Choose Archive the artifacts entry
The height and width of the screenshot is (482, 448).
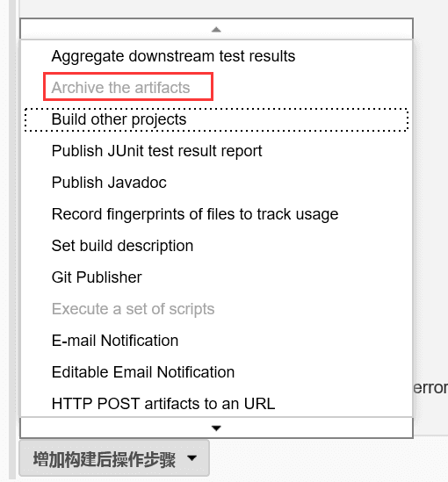[120, 88]
